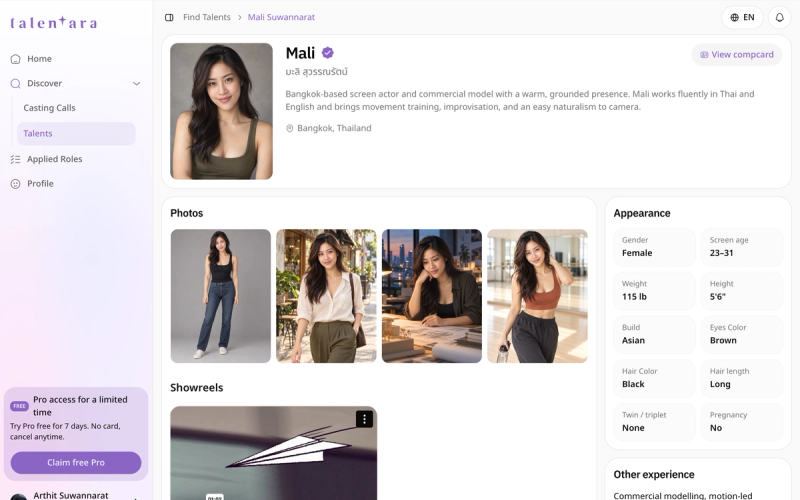
Task: Click Mali's bio description paragraph
Action: (x=520, y=101)
